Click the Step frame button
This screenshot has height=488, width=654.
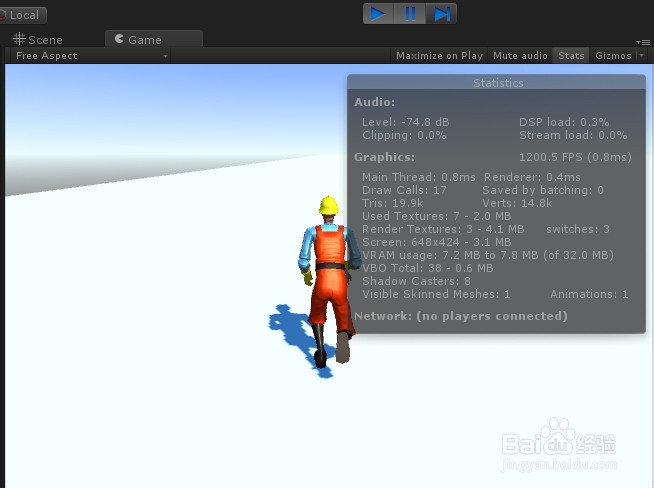[x=441, y=14]
